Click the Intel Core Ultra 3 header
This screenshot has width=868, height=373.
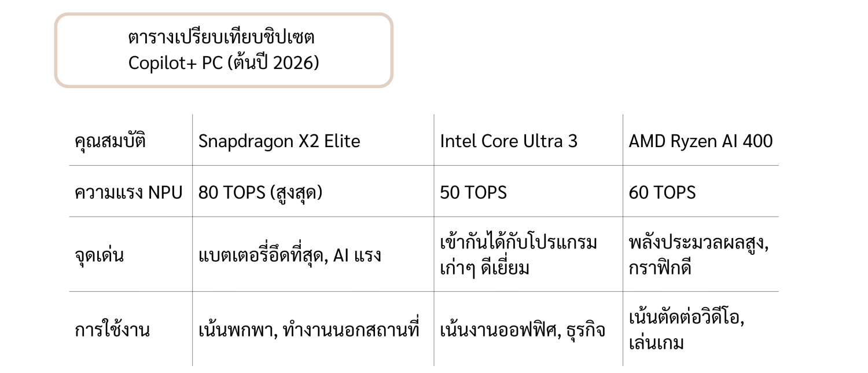coord(509,141)
